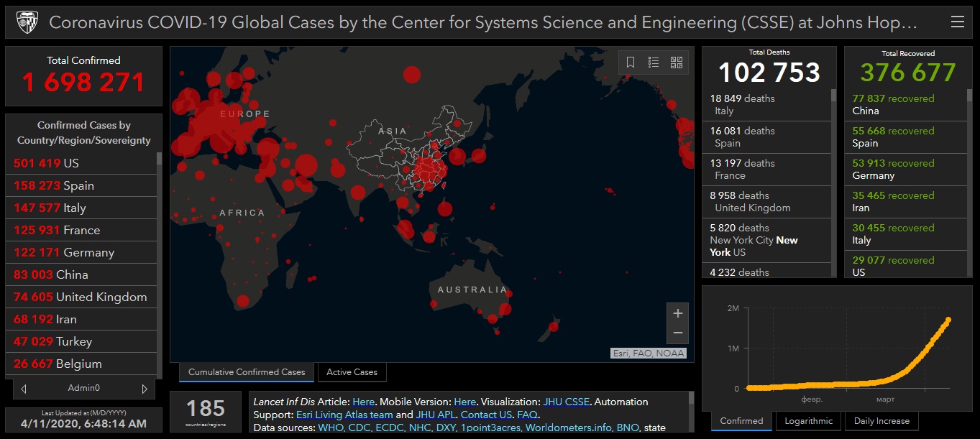Viewport: 980px width, 439px height.
Task: Open the map bookmarks icon
Action: (x=631, y=63)
